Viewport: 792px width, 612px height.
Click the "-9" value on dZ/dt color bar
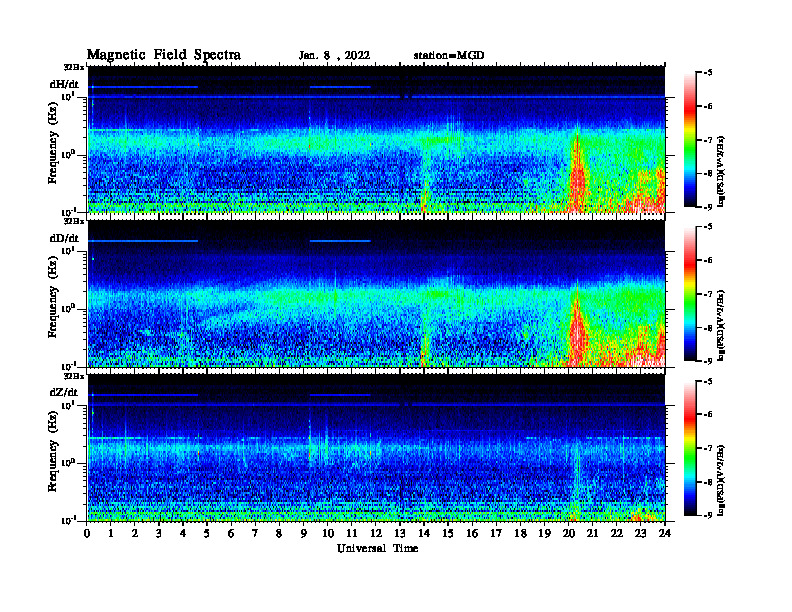(708, 515)
